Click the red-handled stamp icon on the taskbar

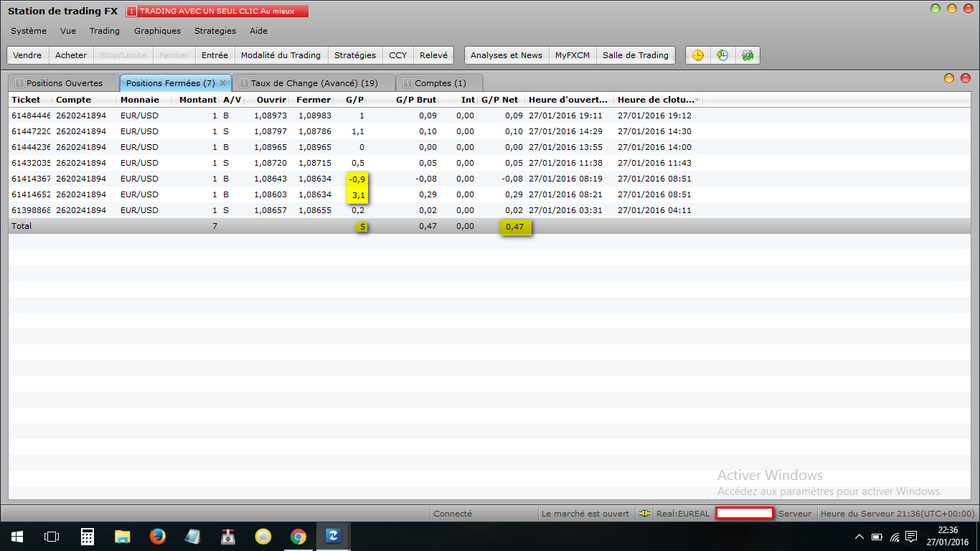point(228,536)
